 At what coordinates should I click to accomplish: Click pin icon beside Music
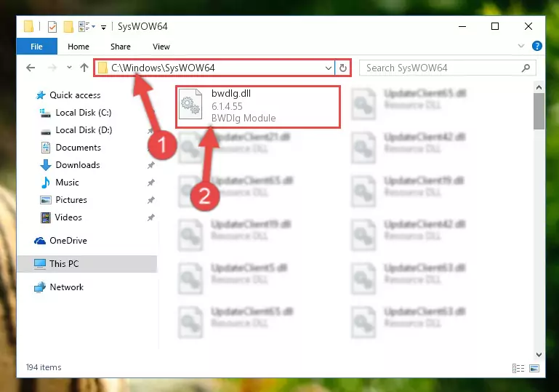(x=150, y=183)
